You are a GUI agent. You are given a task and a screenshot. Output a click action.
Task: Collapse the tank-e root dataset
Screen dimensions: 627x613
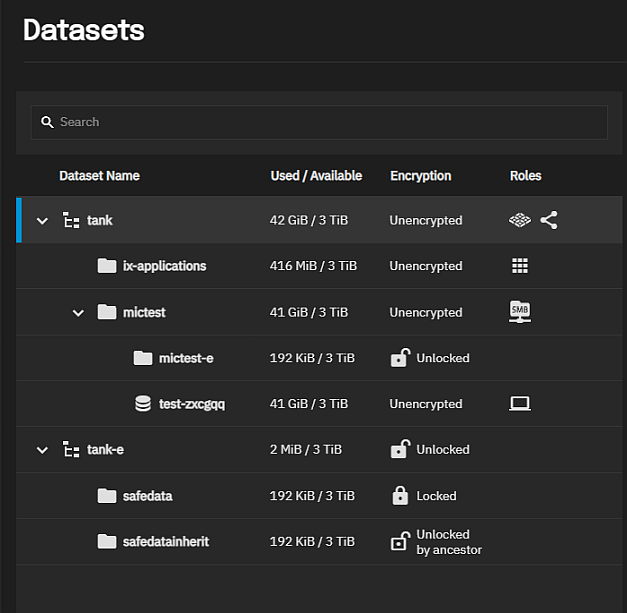42,450
